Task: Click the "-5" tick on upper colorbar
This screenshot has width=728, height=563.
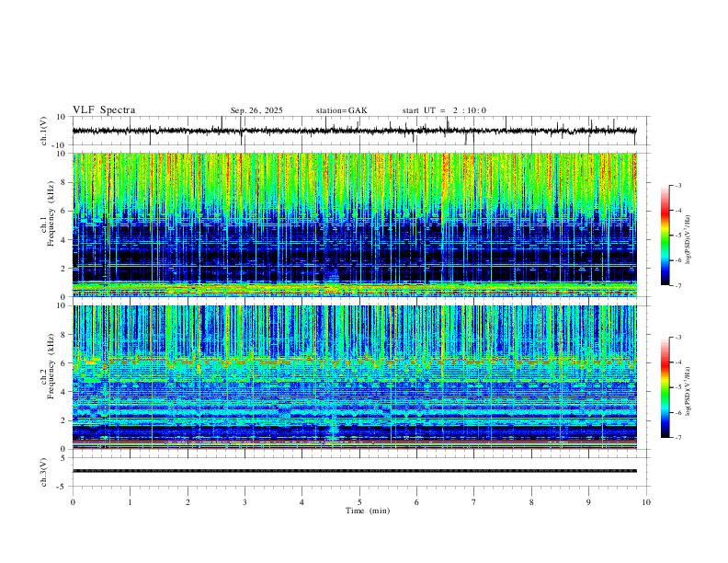Action: tap(677, 236)
